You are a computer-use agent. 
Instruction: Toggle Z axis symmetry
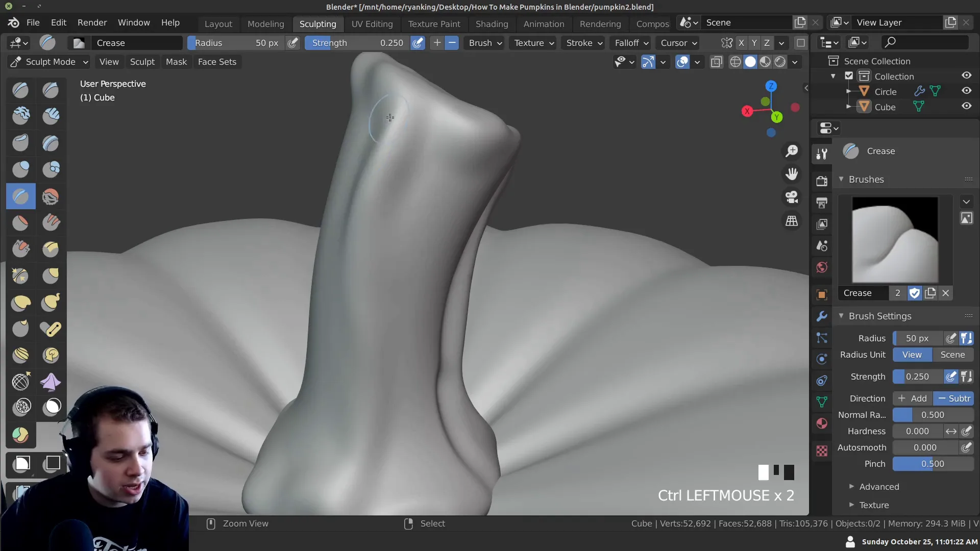point(767,43)
